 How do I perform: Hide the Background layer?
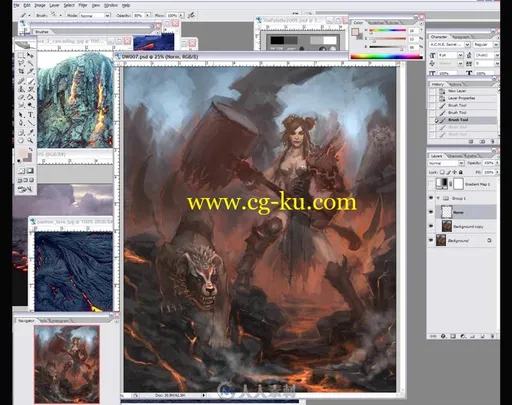point(431,240)
